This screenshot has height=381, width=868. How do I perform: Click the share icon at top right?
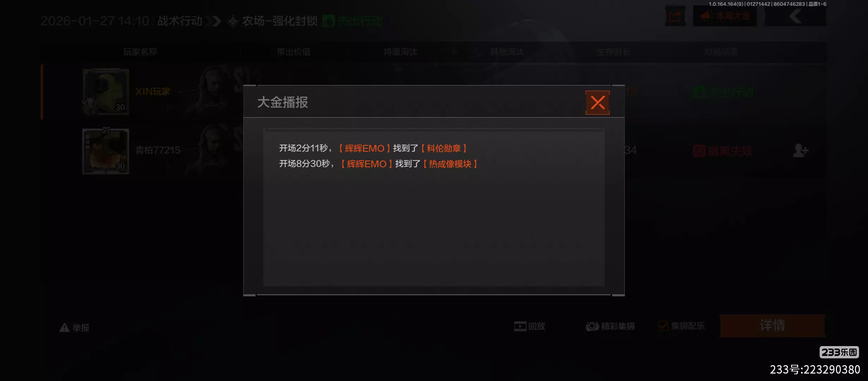tap(675, 16)
